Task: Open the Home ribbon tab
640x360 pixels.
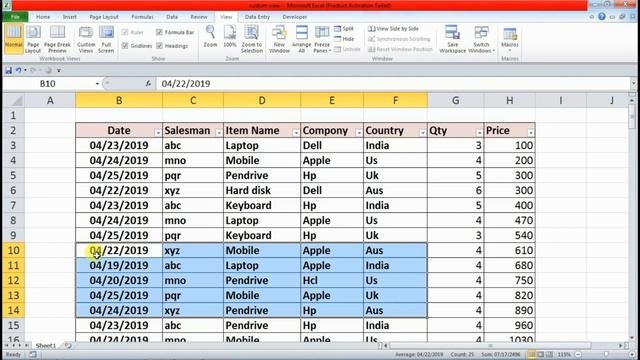Action: [43, 17]
